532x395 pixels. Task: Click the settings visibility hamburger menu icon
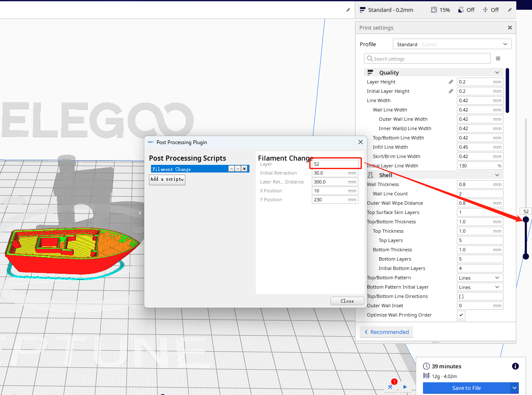(498, 59)
